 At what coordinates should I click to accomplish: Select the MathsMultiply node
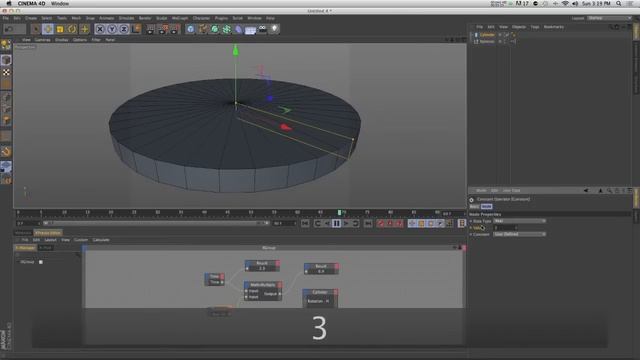(x=263, y=291)
